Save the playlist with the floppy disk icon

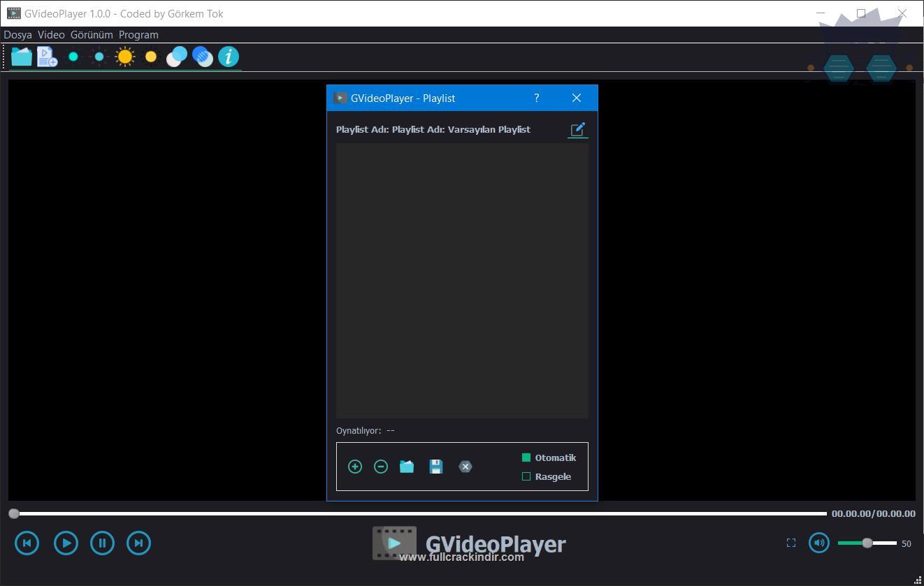tap(436, 467)
